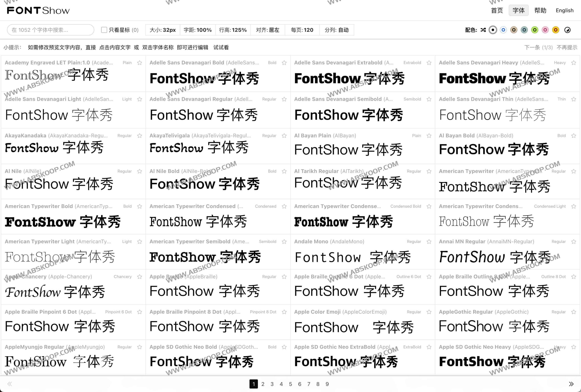Select the green color scheme swatch

coord(535,30)
